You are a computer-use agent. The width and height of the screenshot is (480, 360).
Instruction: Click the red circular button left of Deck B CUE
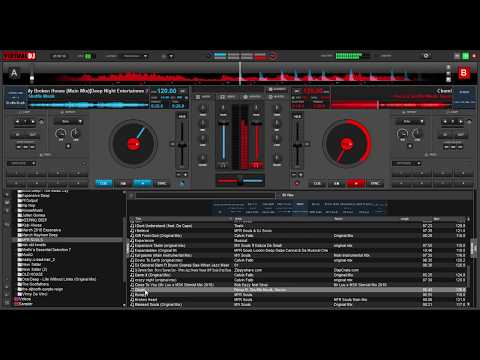tap(297, 183)
